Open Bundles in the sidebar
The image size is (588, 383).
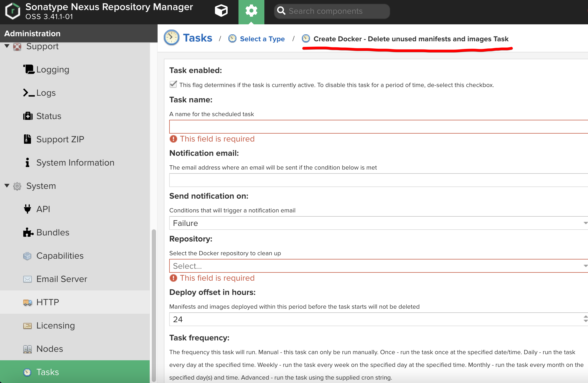pyautogui.click(x=75, y=232)
